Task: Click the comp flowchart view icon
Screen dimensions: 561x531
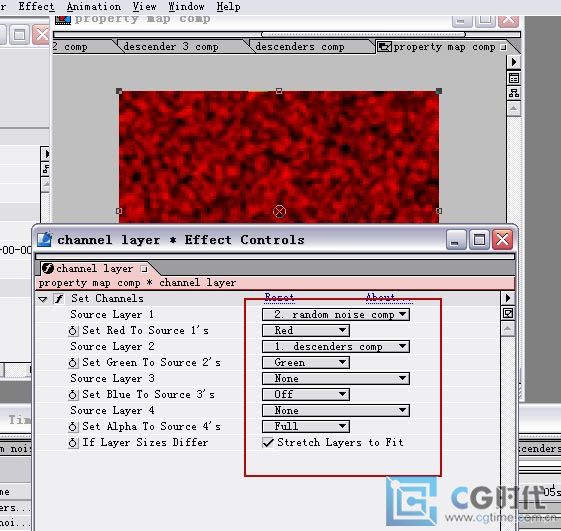Action: (x=514, y=93)
